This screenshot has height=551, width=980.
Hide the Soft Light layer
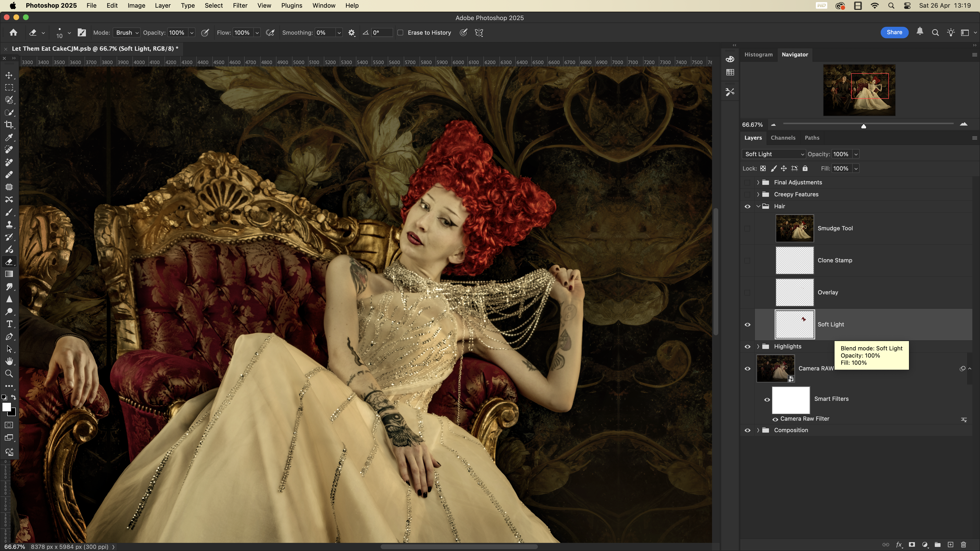(747, 324)
